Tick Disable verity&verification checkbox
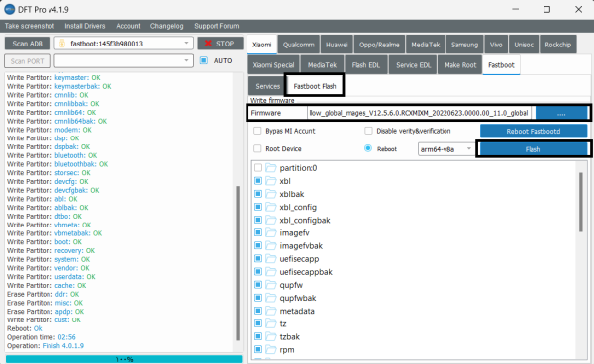The image size is (594, 364). [368, 131]
